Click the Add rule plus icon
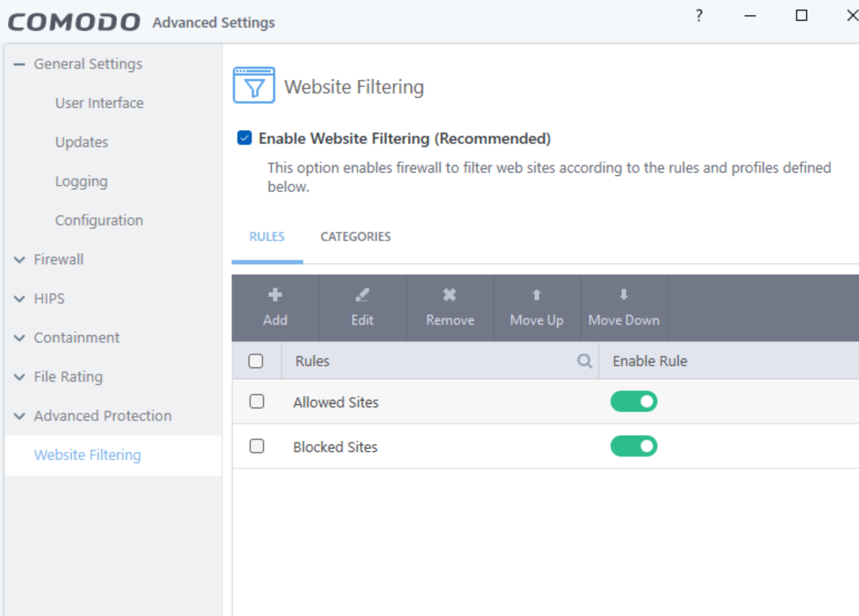Screen dimensions: 859x616 tap(275, 296)
